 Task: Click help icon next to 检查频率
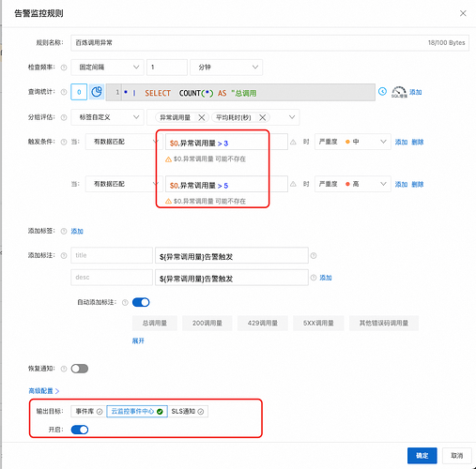point(64,68)
